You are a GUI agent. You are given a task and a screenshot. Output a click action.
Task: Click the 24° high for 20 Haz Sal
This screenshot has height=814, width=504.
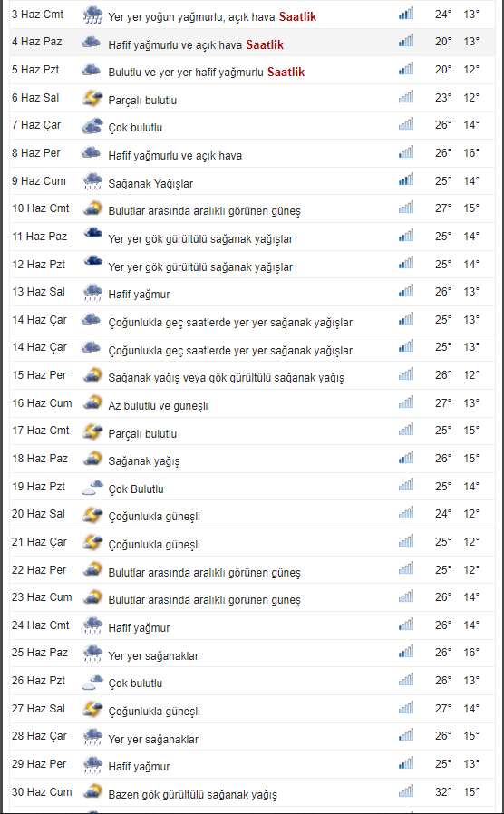pos(443,513)
